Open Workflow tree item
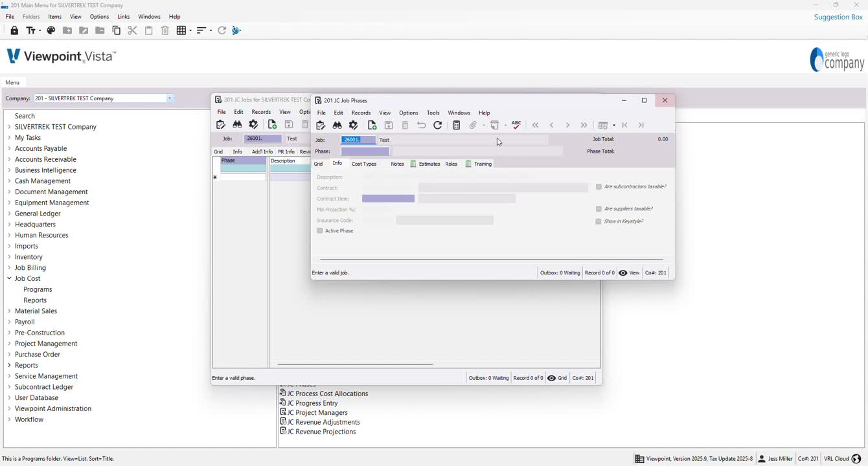 pos(29,419)
